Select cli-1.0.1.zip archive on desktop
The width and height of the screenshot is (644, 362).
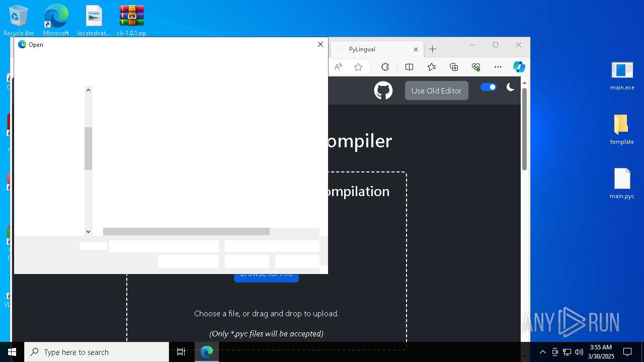tap(132, 21)
